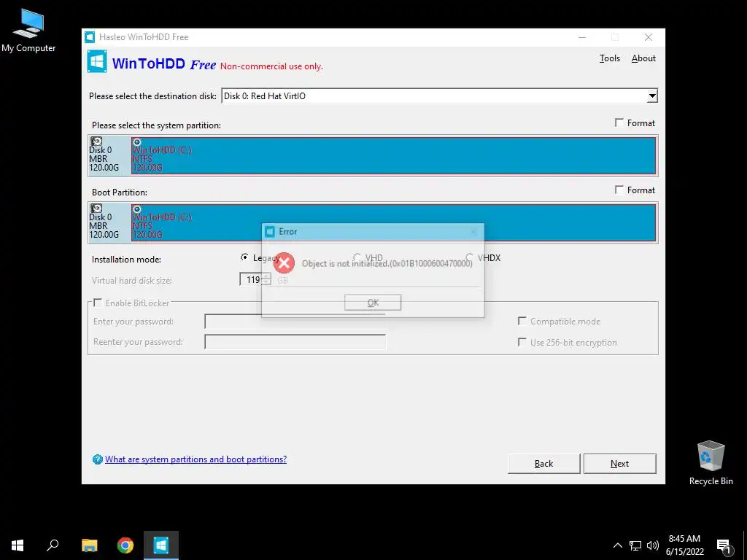The image size is (747, 560).
Task: Click Object is not initialized error message
Action: (x=387, y=263)
